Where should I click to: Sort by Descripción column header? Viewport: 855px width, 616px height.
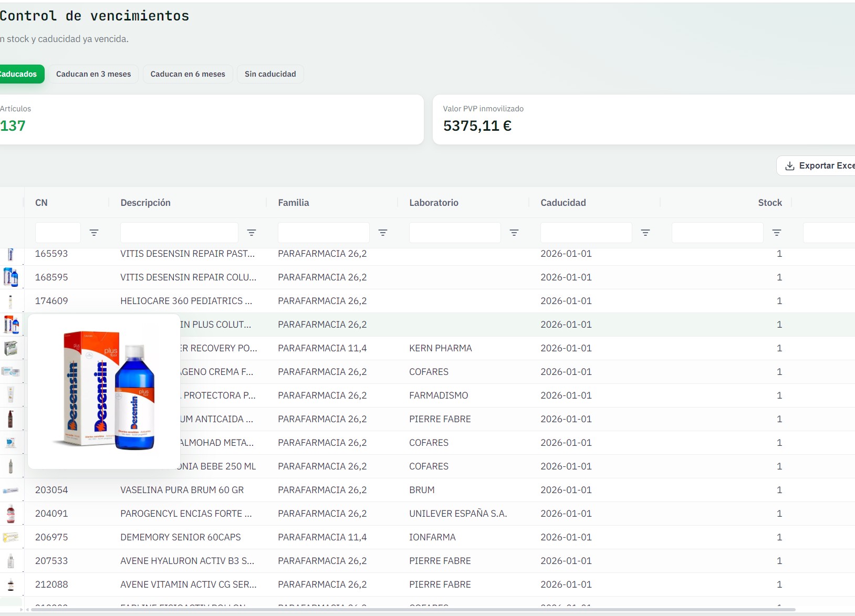145,203
